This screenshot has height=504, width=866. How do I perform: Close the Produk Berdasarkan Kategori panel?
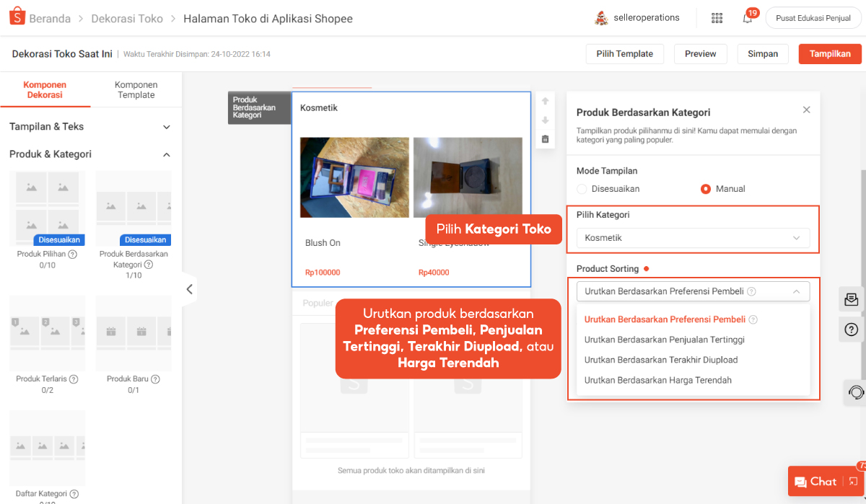(806, 110)
